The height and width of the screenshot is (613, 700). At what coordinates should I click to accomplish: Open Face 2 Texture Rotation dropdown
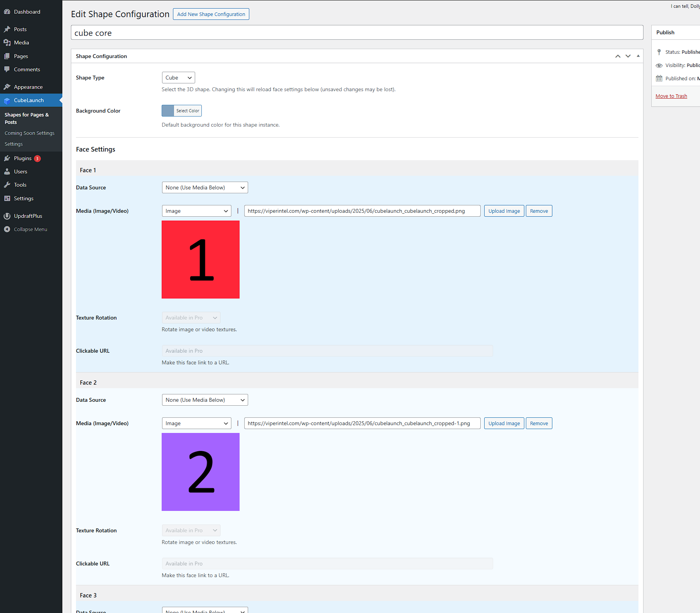point(191,530)
